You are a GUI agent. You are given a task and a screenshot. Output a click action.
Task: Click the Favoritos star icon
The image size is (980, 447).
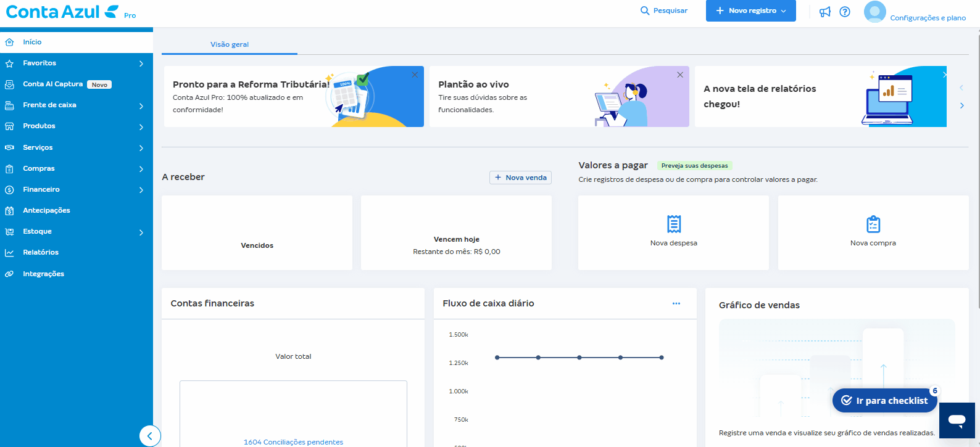coord(9,64)
